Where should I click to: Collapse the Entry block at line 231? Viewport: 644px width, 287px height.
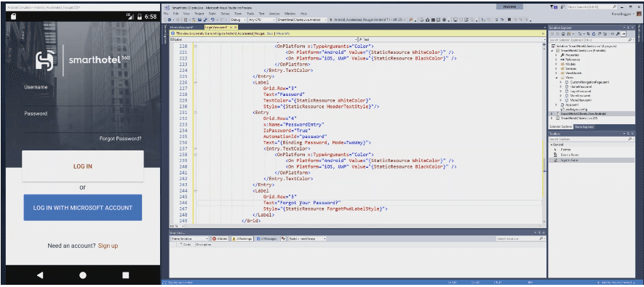click(196, 113)
